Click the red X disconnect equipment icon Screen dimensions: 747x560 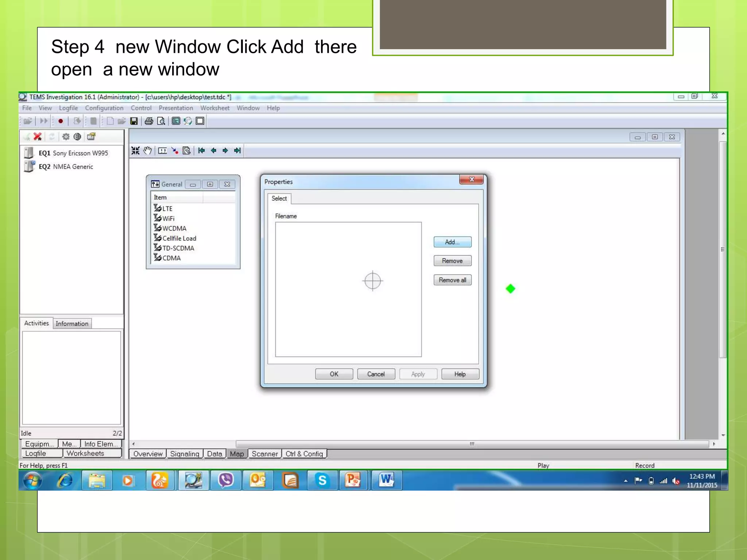click(38, 137)
